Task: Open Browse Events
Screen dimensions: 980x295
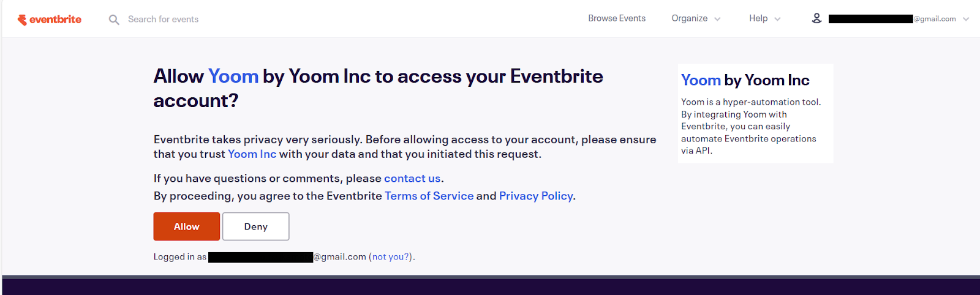Action: click(x=617, y=18)
